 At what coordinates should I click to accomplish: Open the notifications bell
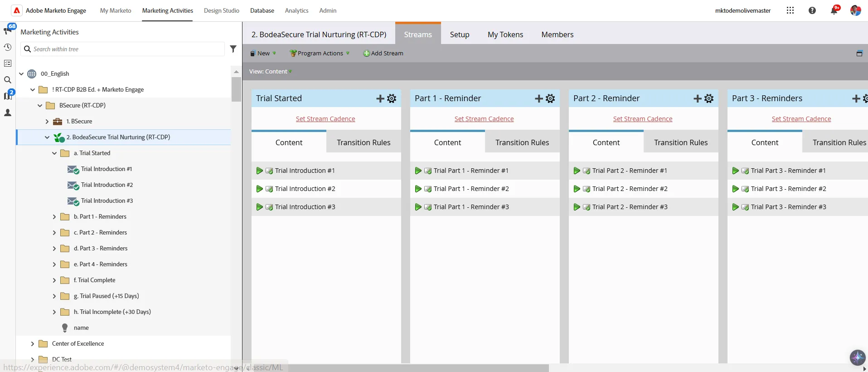[834, 10]
